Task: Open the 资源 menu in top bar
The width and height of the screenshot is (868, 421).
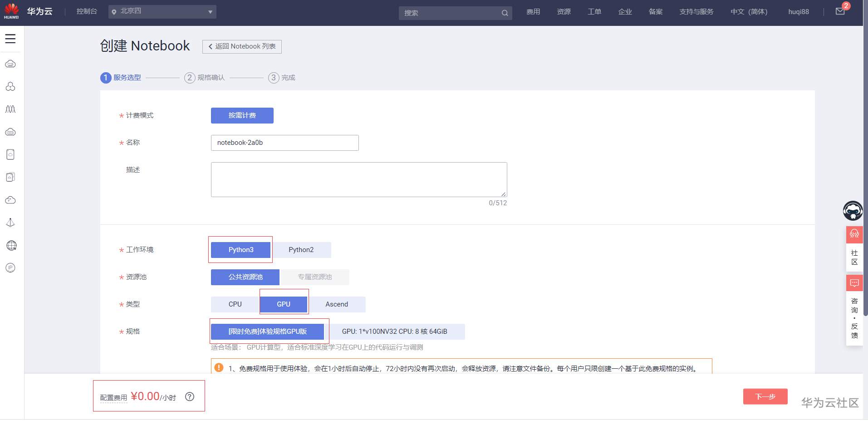Action: tap(564, 12)
